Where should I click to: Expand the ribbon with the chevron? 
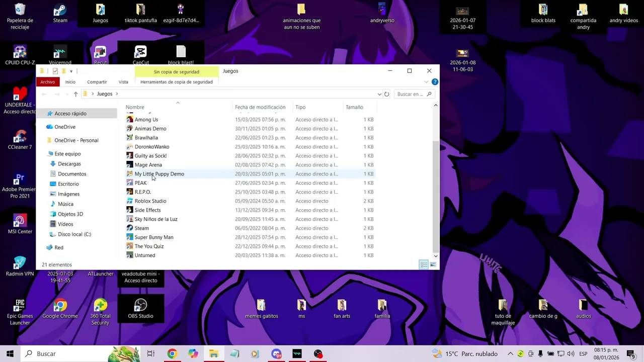pos(427,82)
